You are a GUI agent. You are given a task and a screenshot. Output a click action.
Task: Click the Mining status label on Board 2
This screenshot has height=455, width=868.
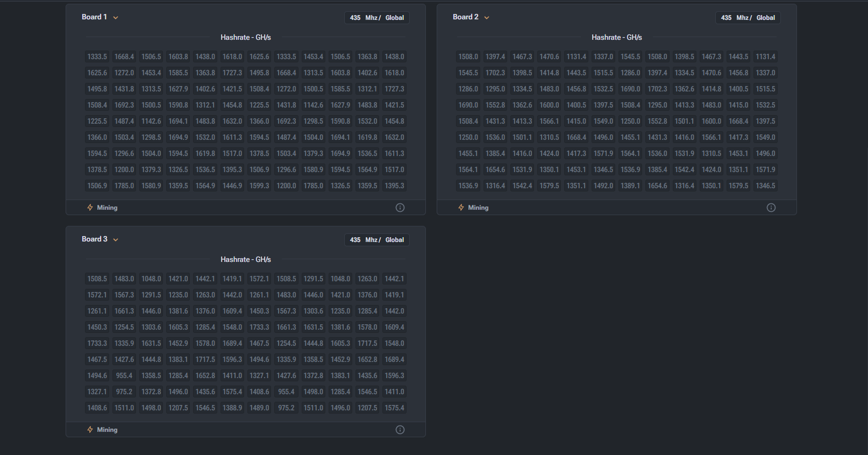tap(478, 208)
